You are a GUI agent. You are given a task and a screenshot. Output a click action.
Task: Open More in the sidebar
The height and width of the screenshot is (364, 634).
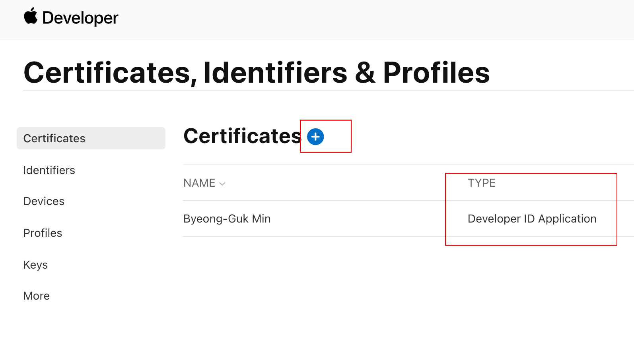coord(37,296)
